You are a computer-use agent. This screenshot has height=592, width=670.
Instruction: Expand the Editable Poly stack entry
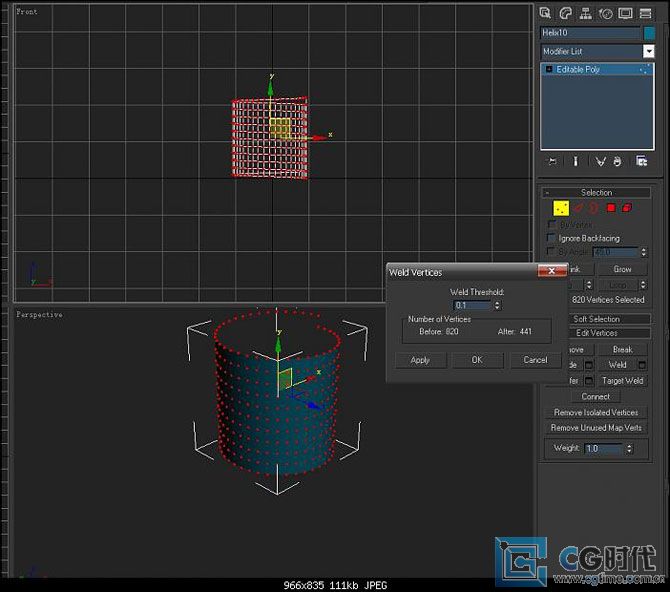tap(549, 69)
